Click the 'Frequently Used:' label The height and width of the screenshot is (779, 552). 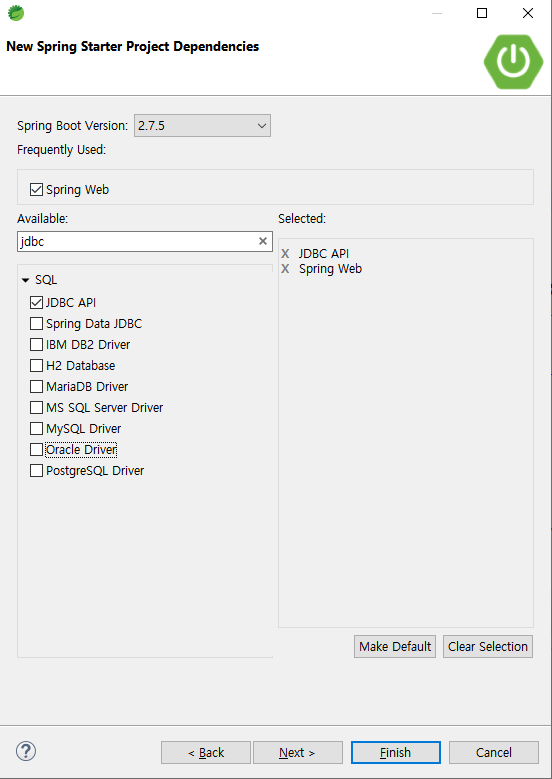tap(62, 150)
